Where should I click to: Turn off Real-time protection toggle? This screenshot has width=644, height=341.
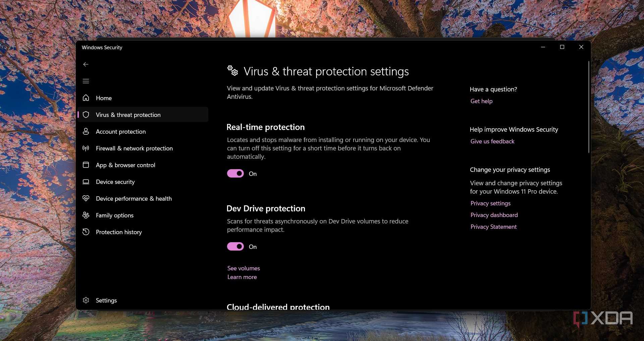235,174
